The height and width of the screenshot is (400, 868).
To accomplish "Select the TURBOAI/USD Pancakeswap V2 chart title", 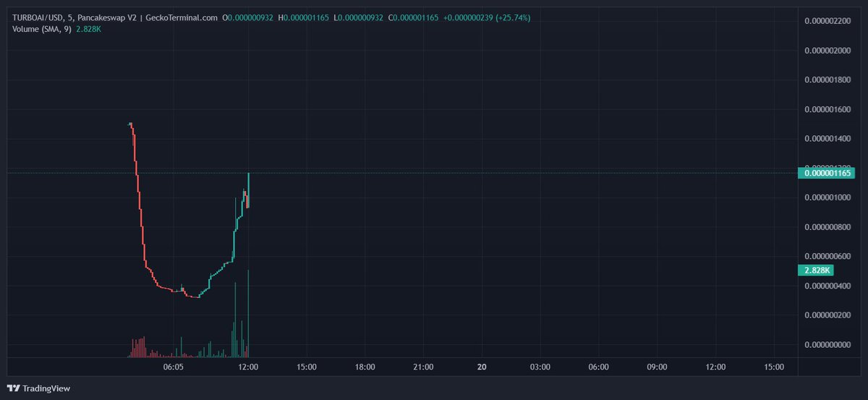I will point(115,17).
